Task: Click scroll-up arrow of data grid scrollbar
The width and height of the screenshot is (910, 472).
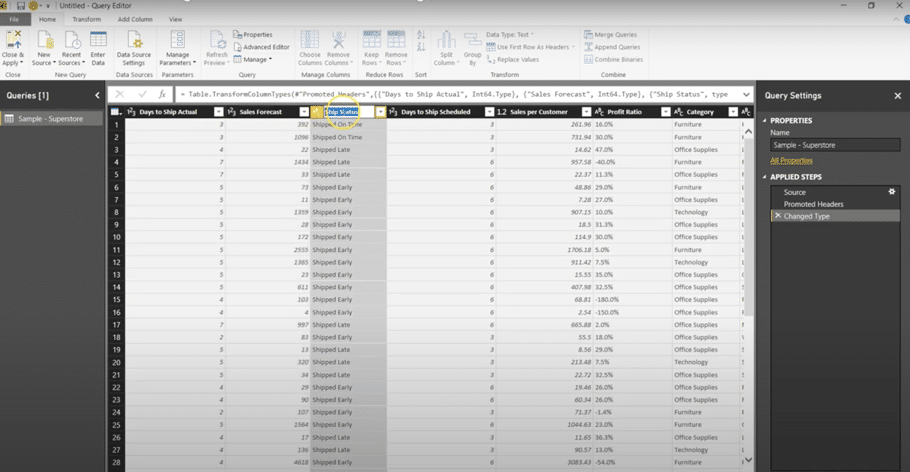Action: pos(749,132)
